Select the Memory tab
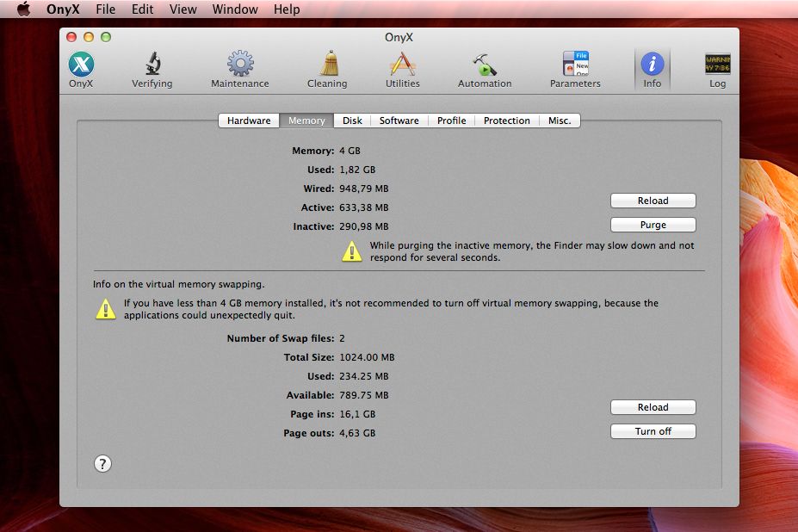The width and height of the screenshot is (798, 532). coord(306,121)
